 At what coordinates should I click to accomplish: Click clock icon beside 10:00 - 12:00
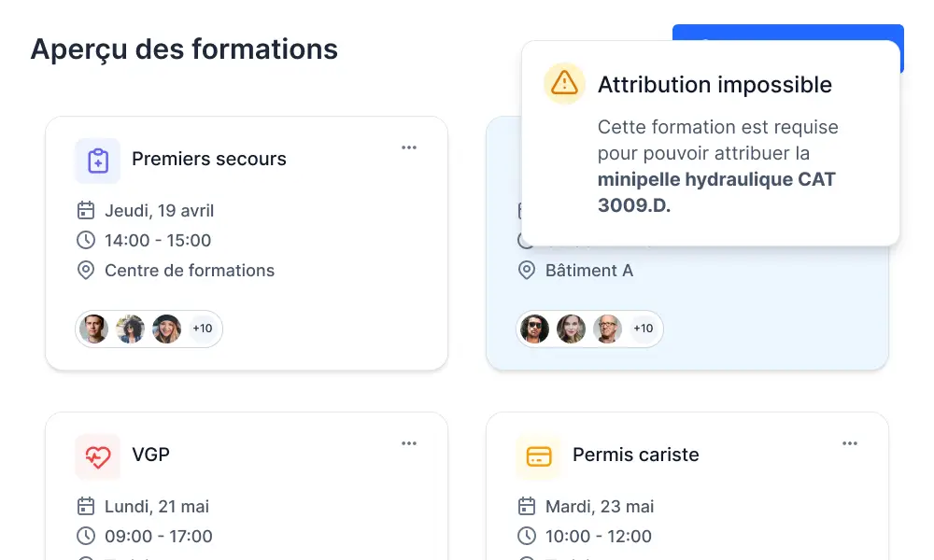click(x=527, y=537)
